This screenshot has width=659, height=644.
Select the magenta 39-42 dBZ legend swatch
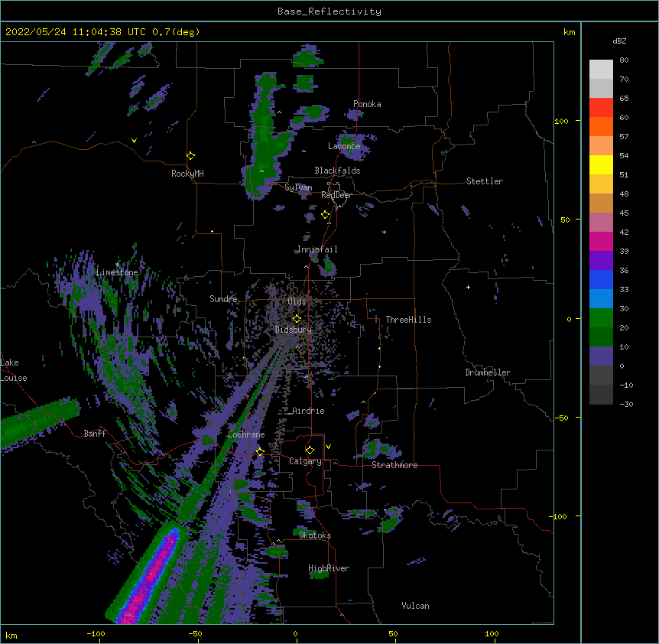coord(601,241)
